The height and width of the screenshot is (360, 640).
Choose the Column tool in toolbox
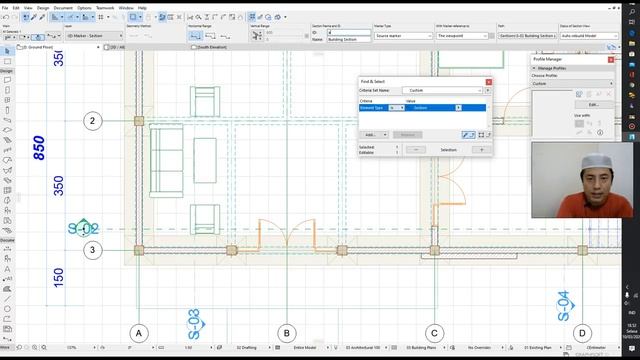click(7, 110)
